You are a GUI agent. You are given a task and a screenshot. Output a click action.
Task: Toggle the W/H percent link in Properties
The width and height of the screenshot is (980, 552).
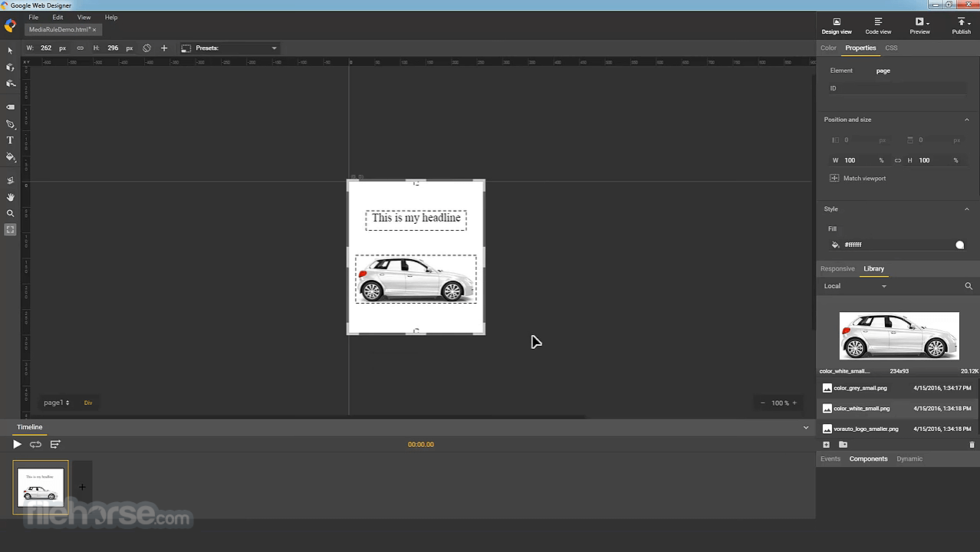[897, 160]
